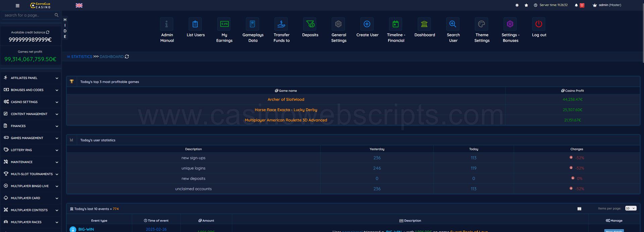Toggle the hamburger sidebar menu

(x=17, y=6)
